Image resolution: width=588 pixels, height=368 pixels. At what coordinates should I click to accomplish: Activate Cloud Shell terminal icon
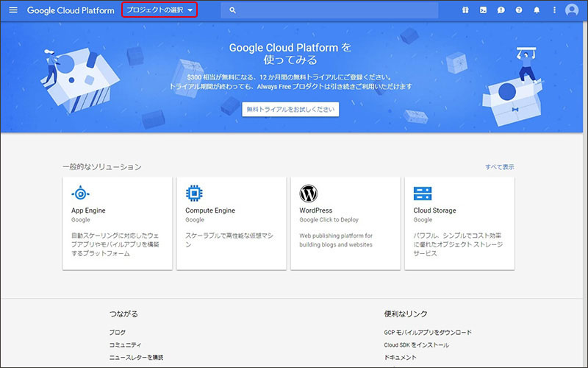tap(483, 10)
